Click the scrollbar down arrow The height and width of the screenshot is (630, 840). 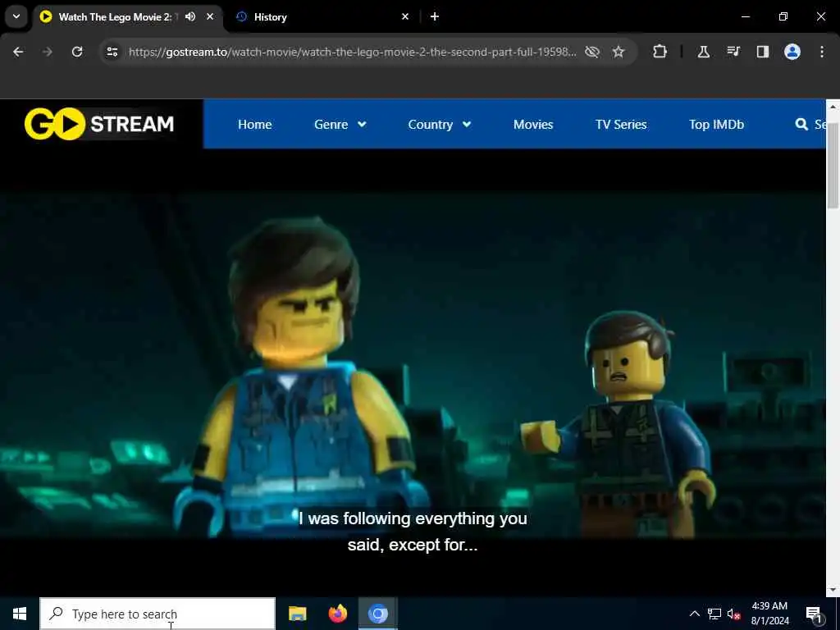(833, 589)
